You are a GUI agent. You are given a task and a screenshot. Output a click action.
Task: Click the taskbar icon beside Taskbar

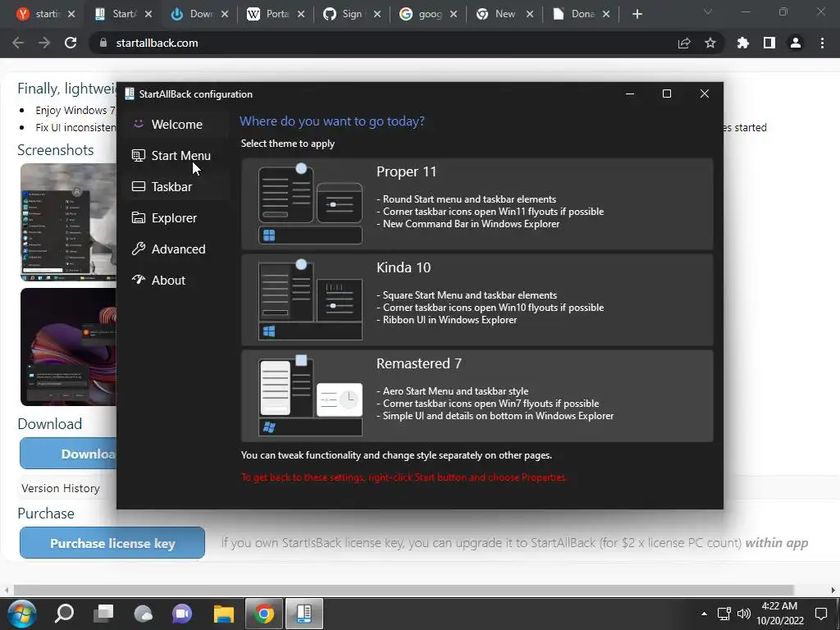click(x=138, y=186)
